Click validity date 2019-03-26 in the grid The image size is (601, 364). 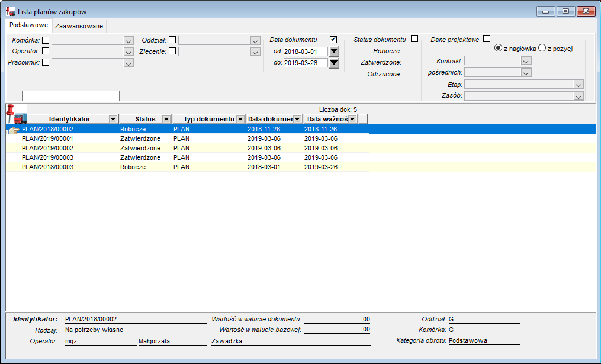coord(321,167)
